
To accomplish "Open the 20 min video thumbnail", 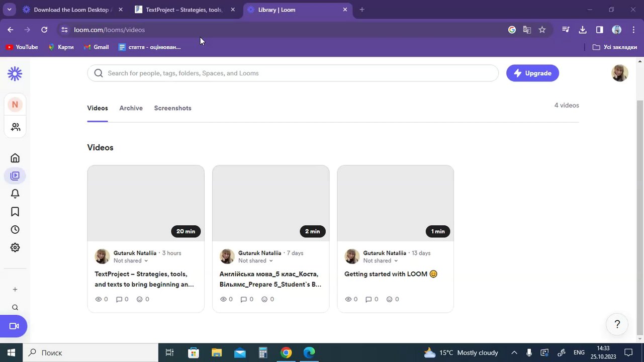I will [146, 203].
